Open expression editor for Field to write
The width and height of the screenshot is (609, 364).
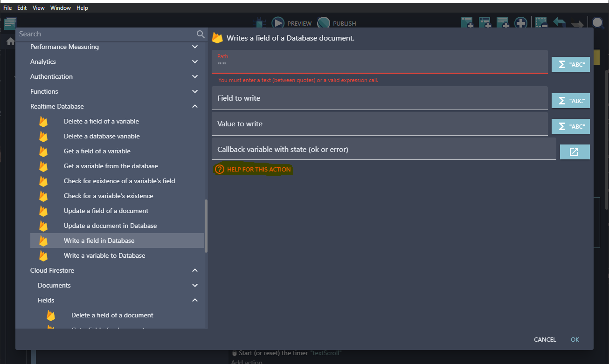coord(571,101)
